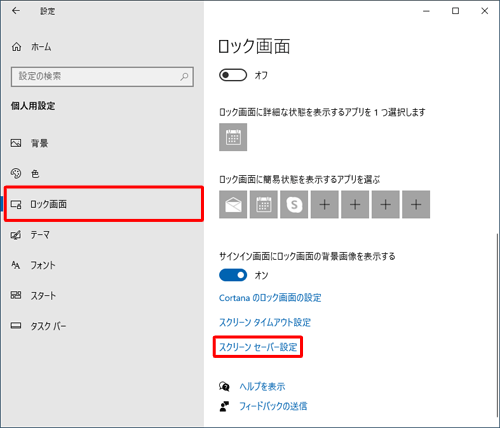Select the calendar detailed status app tile

point(233,137)
